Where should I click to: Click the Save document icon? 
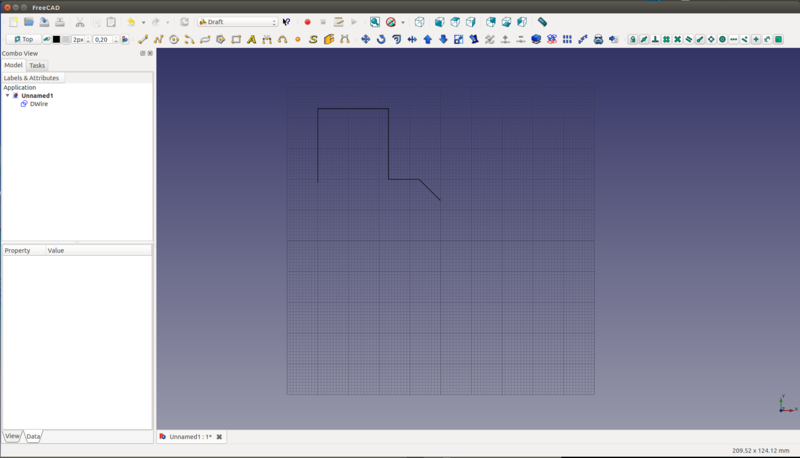(x=44, y=21)
